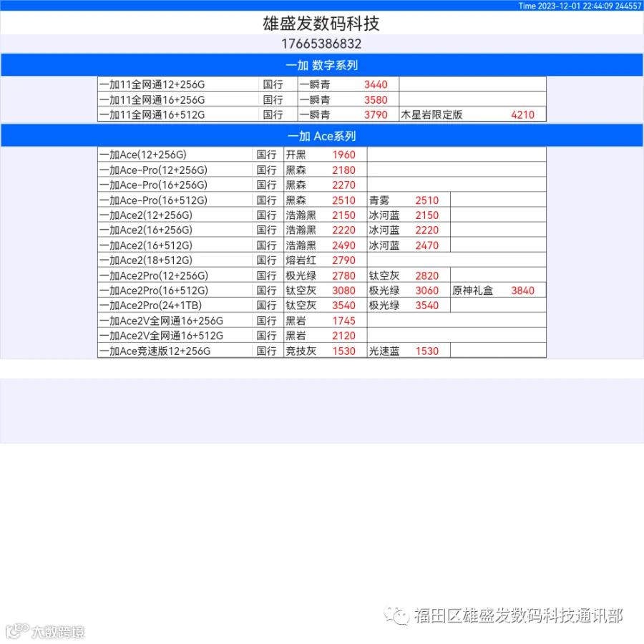Select the cell "一加Ace(12+256G)"
This screenshot has width=644, height=644.
click(x=143, y=155)
